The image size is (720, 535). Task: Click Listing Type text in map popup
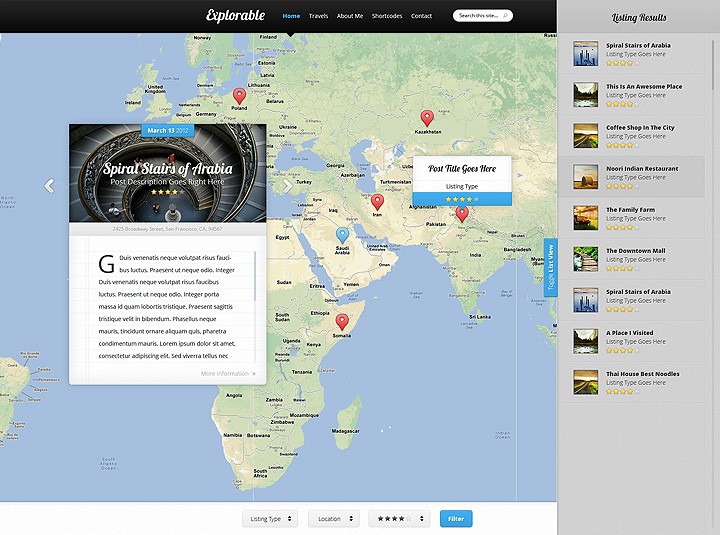pyautogui.click(x=462, y=186)
